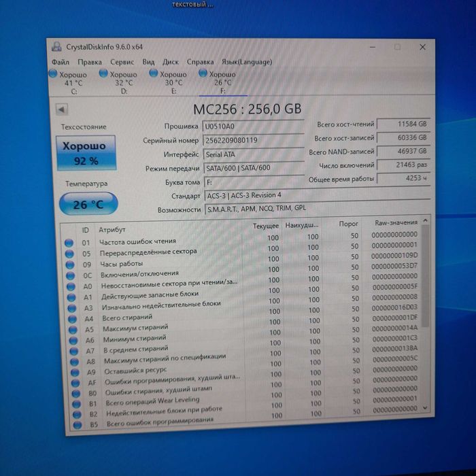Select drive C: tab showing 41 °C
This screenshot has width=476, height=476.
(x=69, y=82)
